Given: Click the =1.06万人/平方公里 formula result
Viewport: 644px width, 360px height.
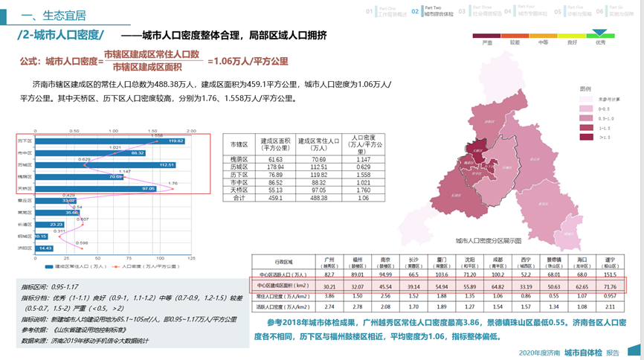Looking at the screenshot, I should pos(248,61).
